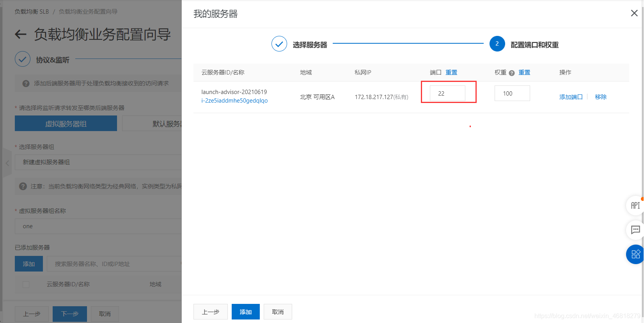The width and height of the screenshot is (644, 323).
Task: Close the 我的服务器 panel
Action: [634, 13]
